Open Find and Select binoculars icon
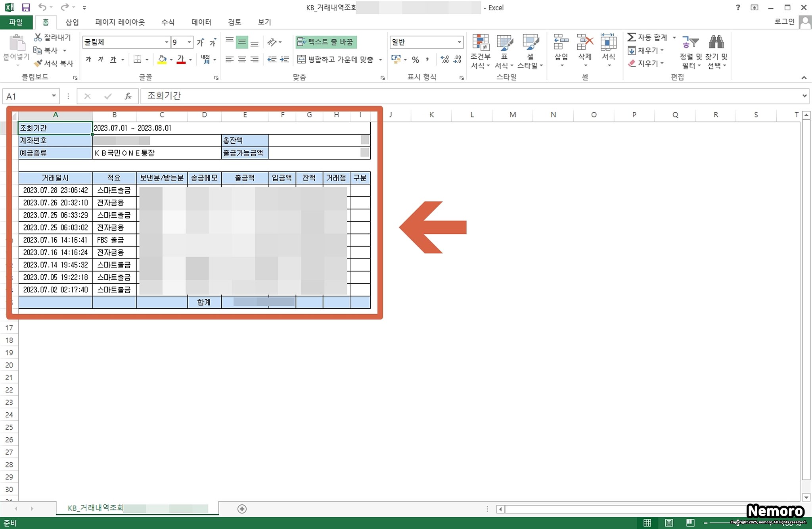 pyautogui.click(x=716, y=42)
